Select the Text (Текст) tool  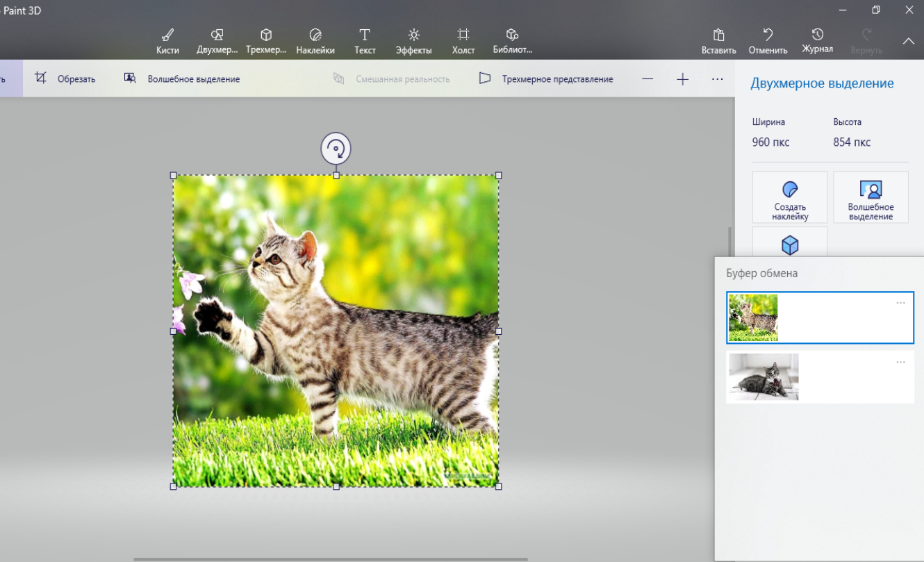(x=365, y=41)
